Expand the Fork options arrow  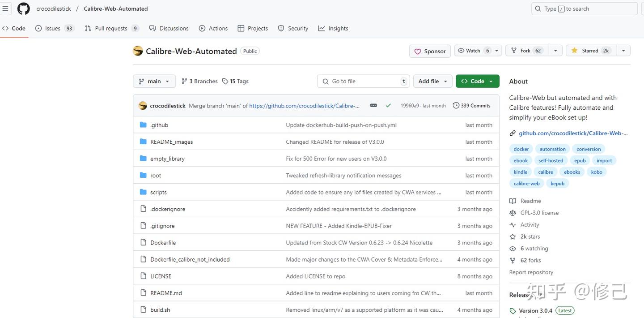pyautogui.click(x=555, y=51)
